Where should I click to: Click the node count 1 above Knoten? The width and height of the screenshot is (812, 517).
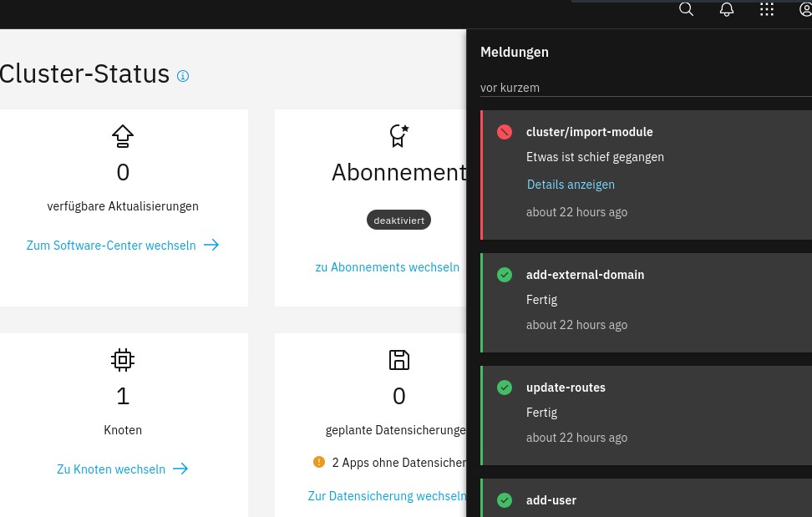click(123, 397)
